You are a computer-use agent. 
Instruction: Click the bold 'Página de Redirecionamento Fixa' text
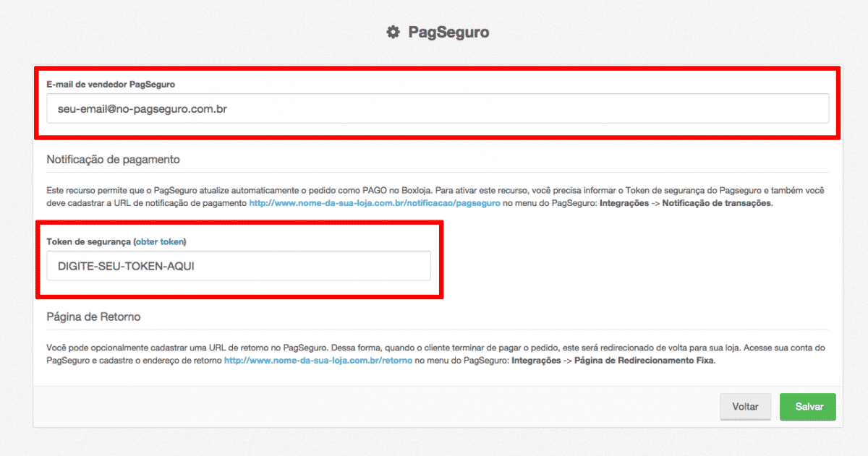[644, 360]
